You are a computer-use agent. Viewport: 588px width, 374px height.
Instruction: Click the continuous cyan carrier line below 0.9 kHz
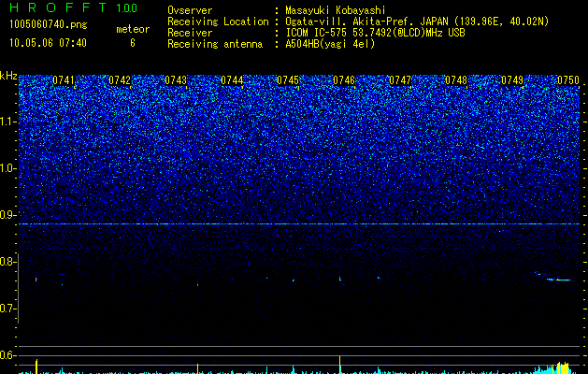tap(299, 224)
